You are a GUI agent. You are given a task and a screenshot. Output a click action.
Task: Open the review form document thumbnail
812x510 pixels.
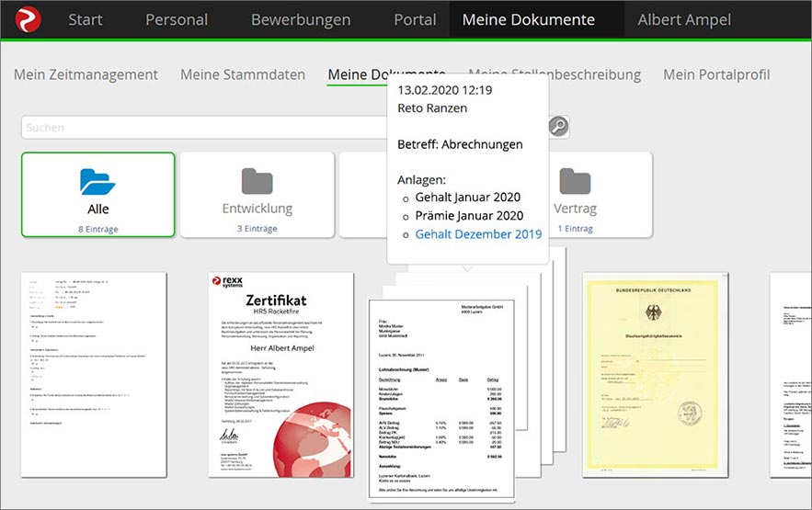[94, 375]
